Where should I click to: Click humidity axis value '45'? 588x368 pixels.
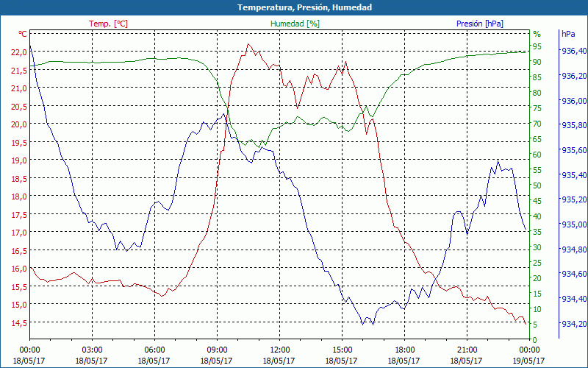(x=537, y=201)
